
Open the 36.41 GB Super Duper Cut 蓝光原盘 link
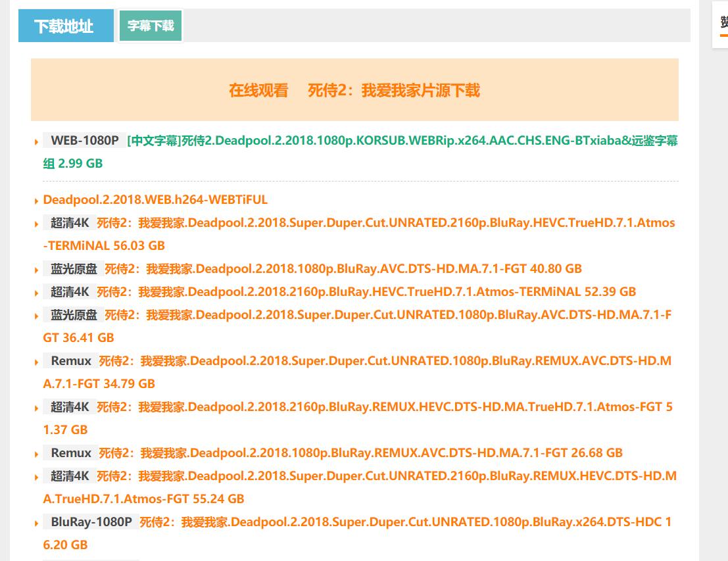pyautogui.click(x=358, y=326)
